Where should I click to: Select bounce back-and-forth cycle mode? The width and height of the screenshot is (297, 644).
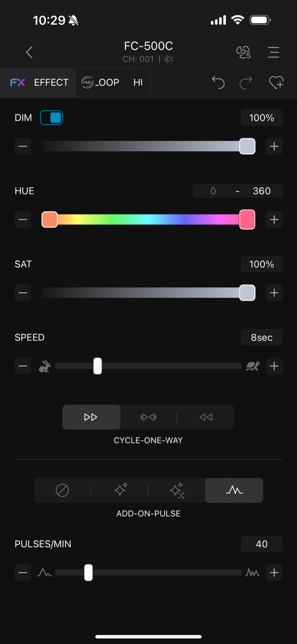pos(148,417)
